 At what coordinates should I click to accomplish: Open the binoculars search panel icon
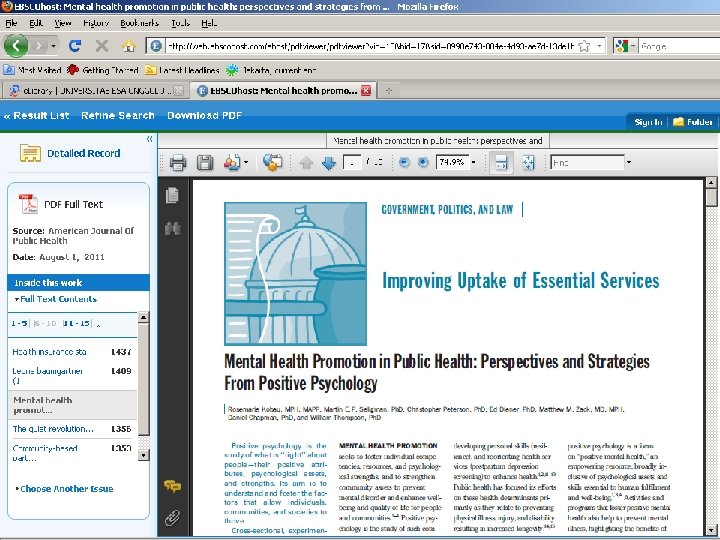pos(173,228)
